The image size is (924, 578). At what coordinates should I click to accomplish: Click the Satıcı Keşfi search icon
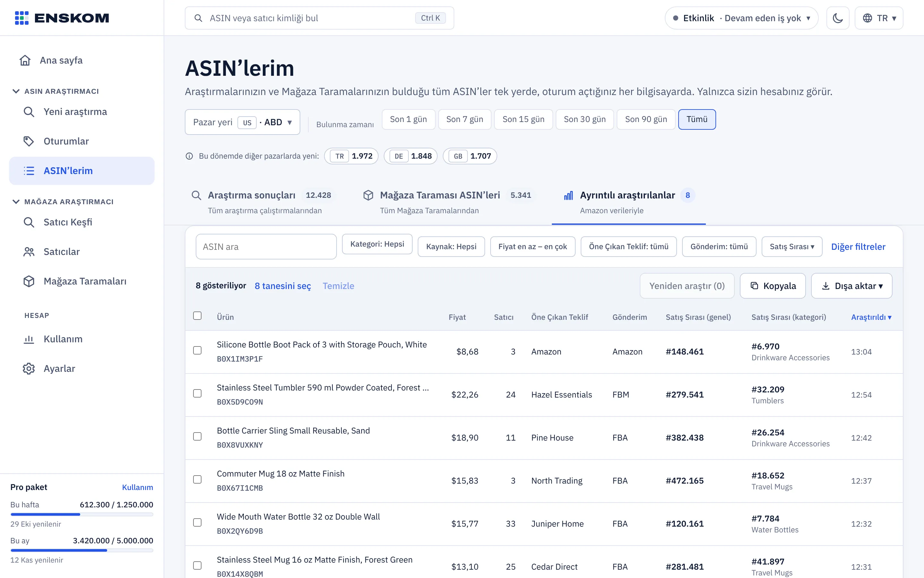point(29,223)
